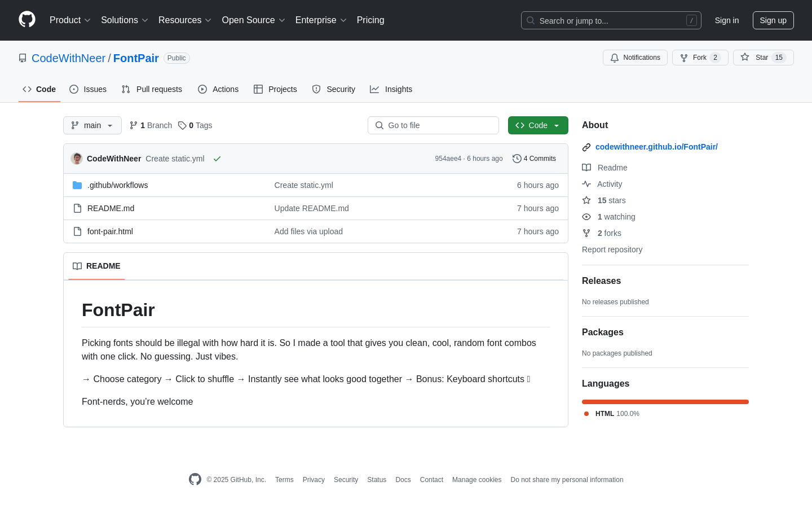
Task: View the 1 Branch link
Action: pos(151,125)
